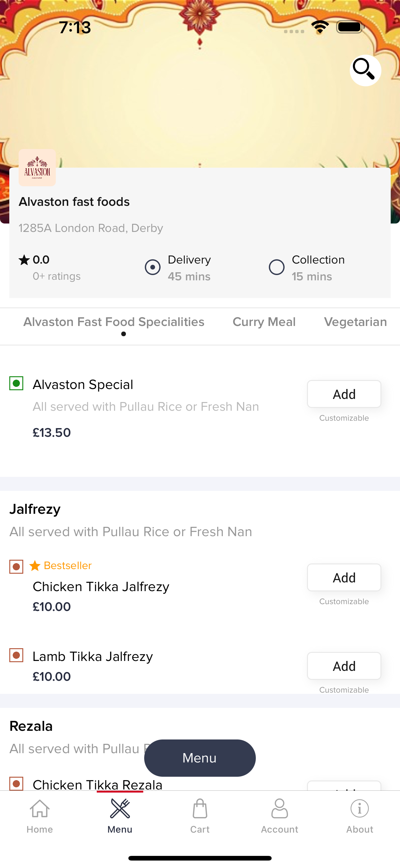Viewport: 400px width, 868px height.
Task: Select the Alvaston Fast Food Specialities tab
Action: coord(114,322)
